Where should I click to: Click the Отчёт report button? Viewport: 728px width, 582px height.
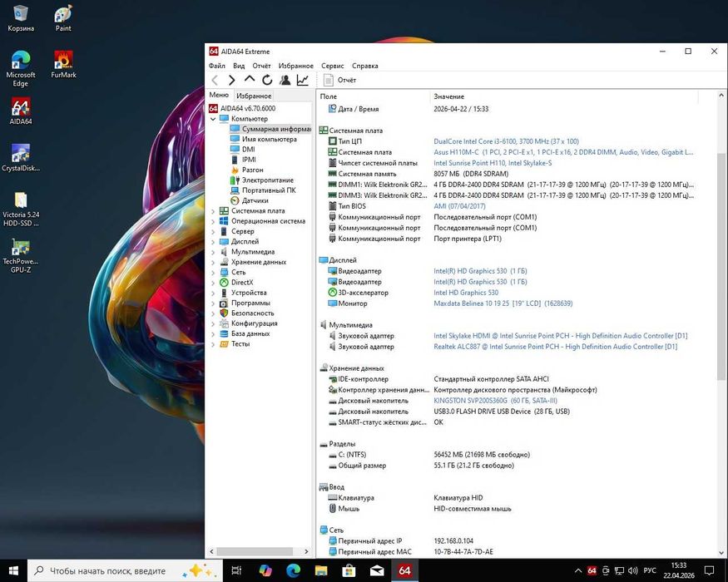click(339, 80)
